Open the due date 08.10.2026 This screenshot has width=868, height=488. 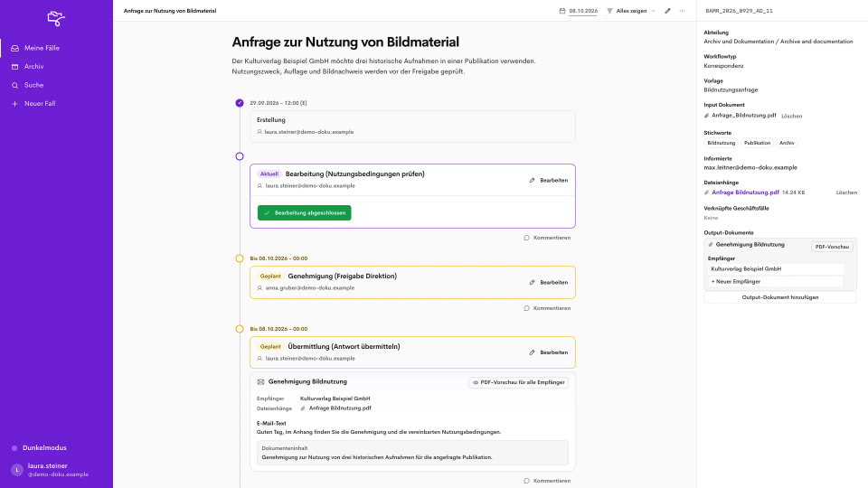point(583,11)
